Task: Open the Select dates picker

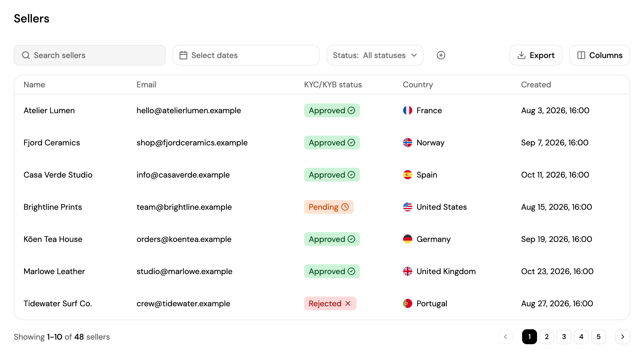Action: [x=246, y=55]
